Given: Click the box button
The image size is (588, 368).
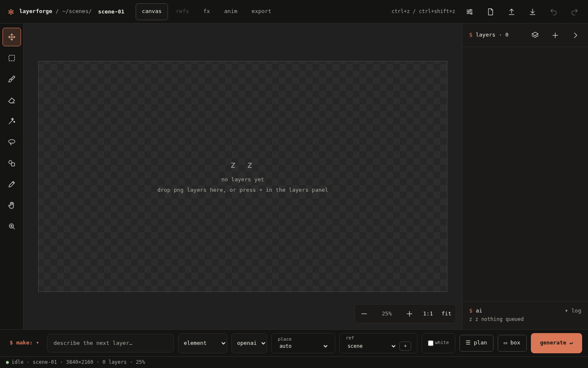Looking at the screenshot, I should point(512,343).
